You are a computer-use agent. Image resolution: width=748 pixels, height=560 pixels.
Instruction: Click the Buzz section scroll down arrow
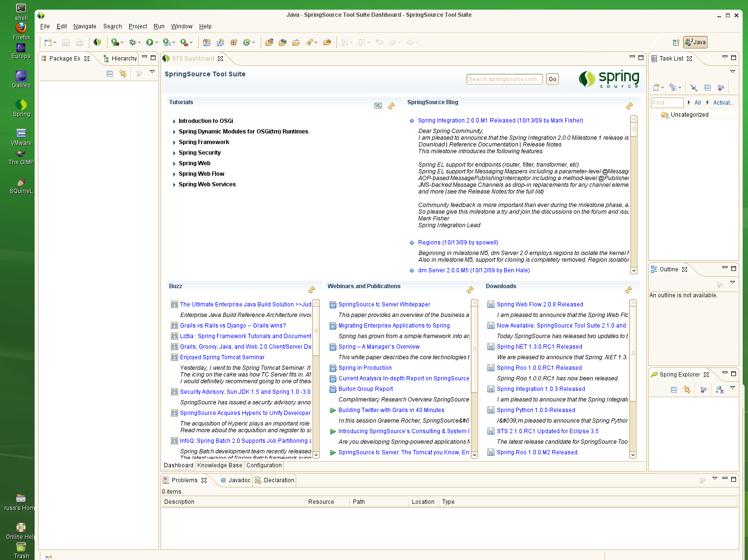[316, 455]
